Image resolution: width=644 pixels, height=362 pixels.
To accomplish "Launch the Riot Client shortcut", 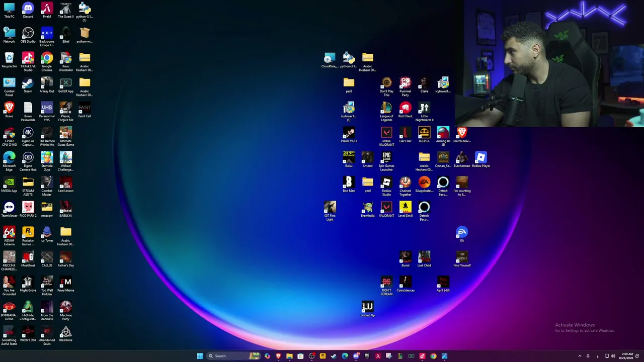I will point(405,110).
